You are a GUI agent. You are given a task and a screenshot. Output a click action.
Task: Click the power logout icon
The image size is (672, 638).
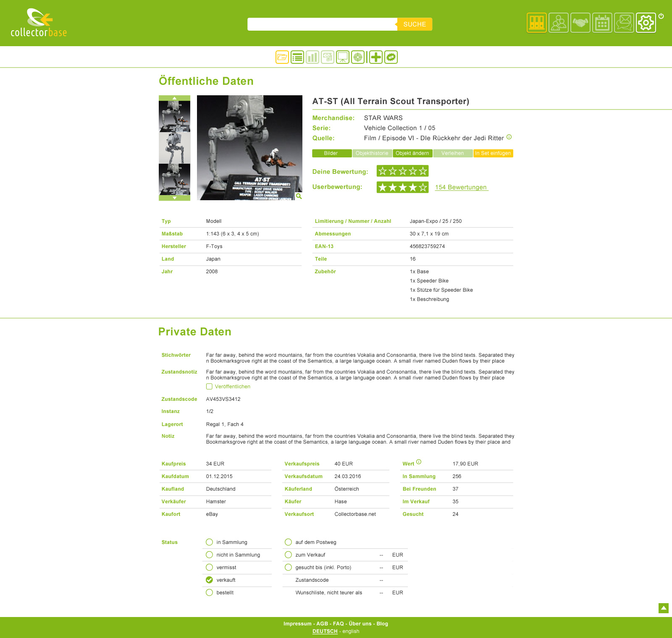tap(661, 16)
